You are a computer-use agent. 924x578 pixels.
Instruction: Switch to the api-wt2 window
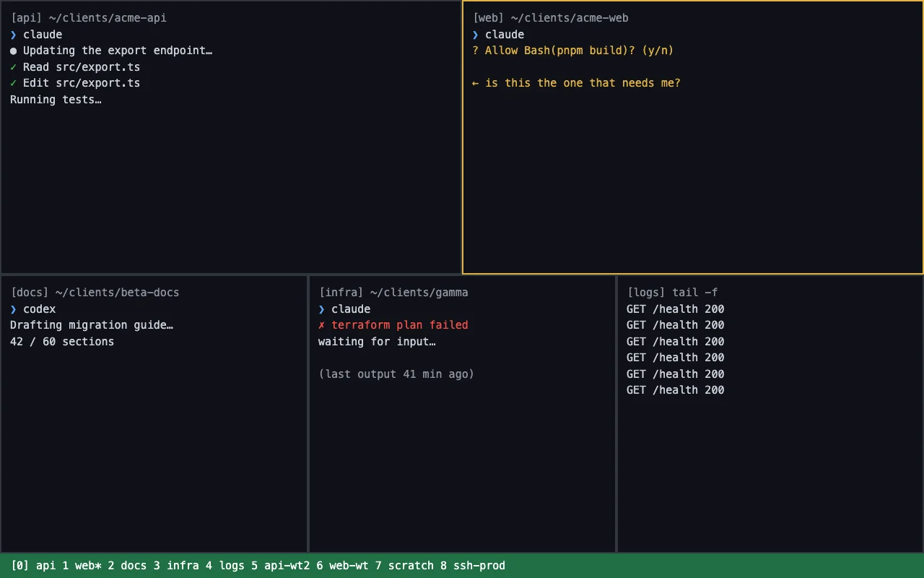287,566
